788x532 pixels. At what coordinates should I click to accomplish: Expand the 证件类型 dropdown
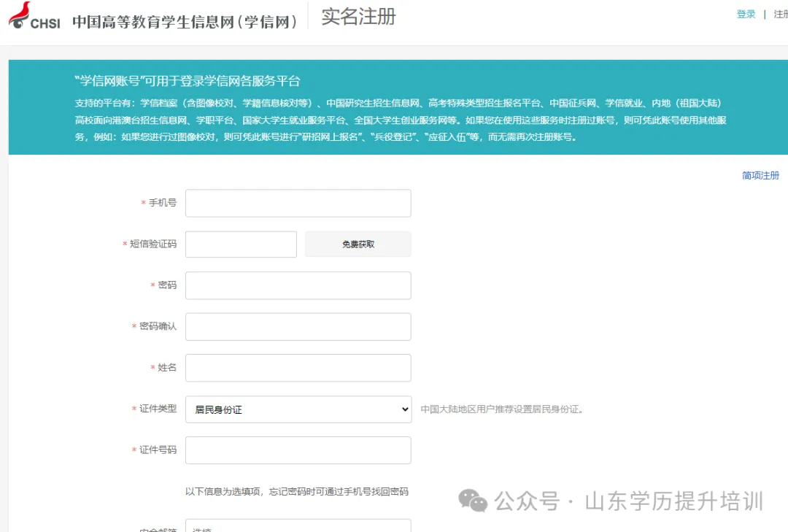coord(298,409)
